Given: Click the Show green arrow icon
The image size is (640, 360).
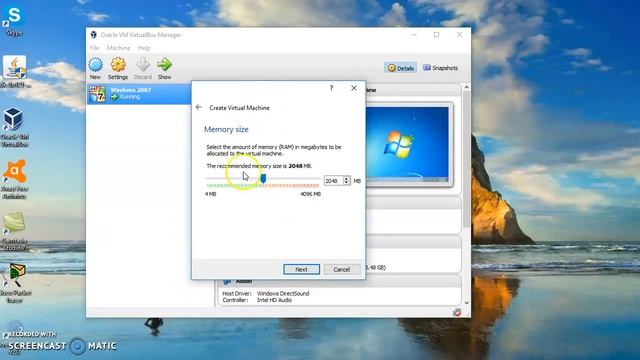Looking at the screenshot, I should click(x=164, y=68).
